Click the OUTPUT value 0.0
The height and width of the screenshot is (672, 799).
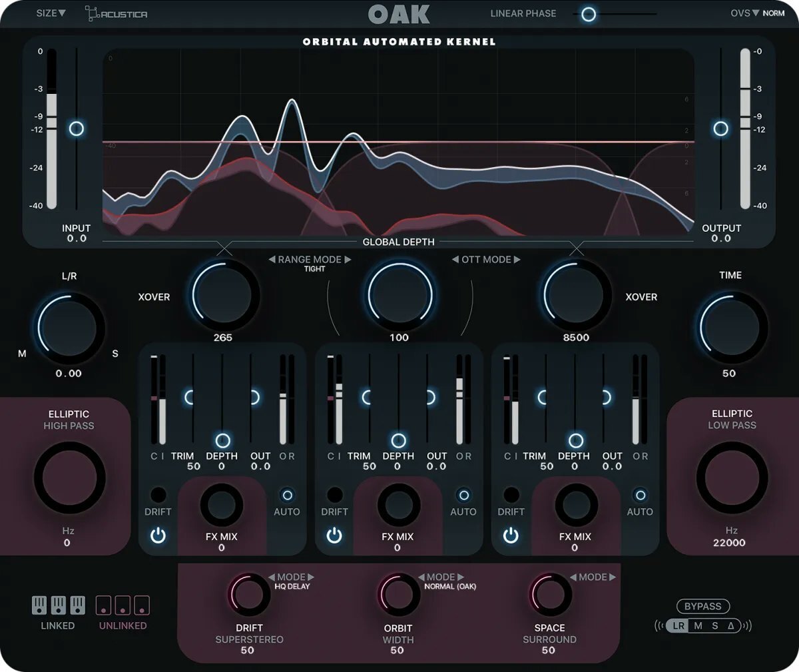point(721,238)
